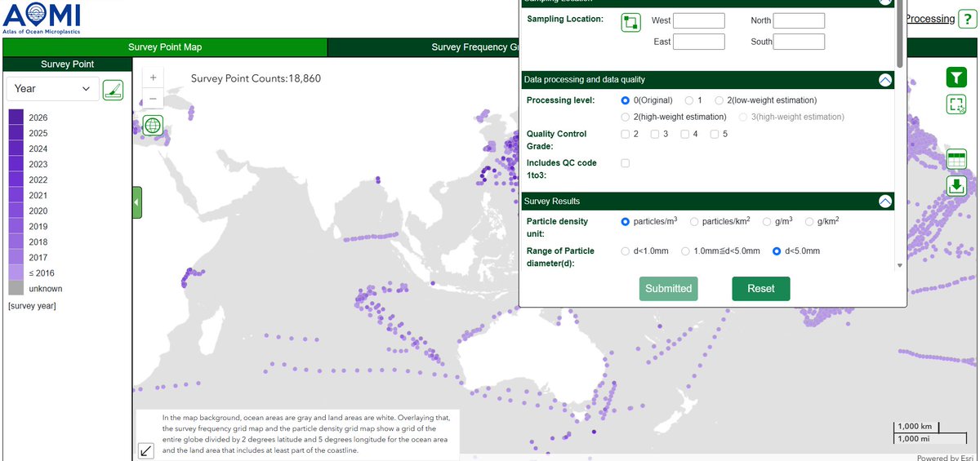
Task: Collapse the Survey Results section
Action: (885, 201)
